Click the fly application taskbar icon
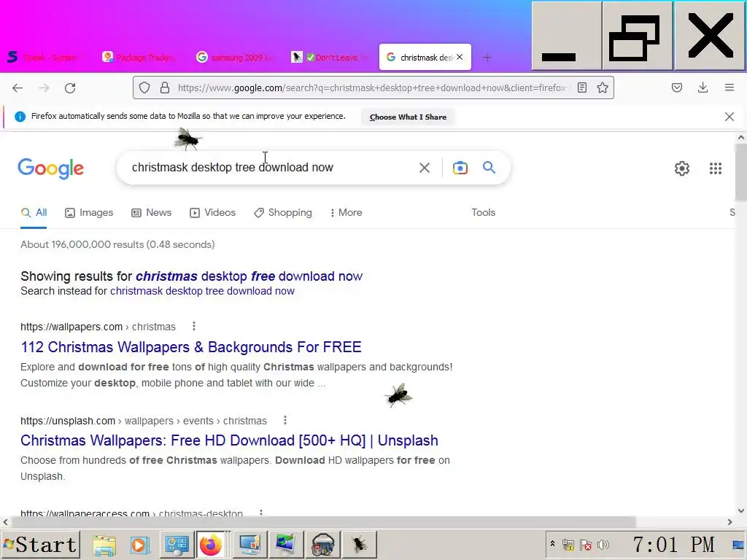The width and height of the screenshot is (747, 560). [359, 545]
